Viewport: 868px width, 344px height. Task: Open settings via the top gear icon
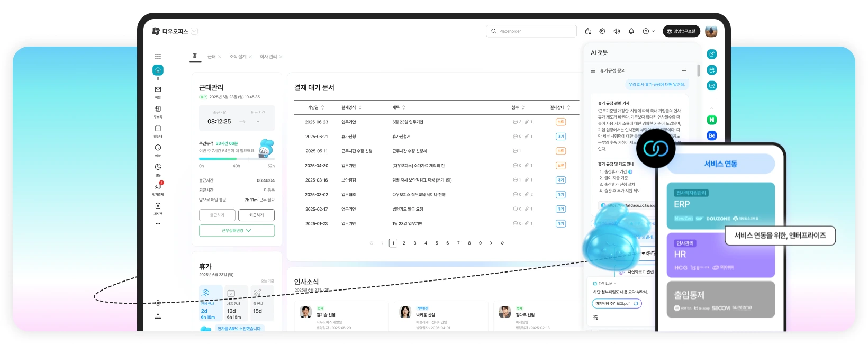602,31
